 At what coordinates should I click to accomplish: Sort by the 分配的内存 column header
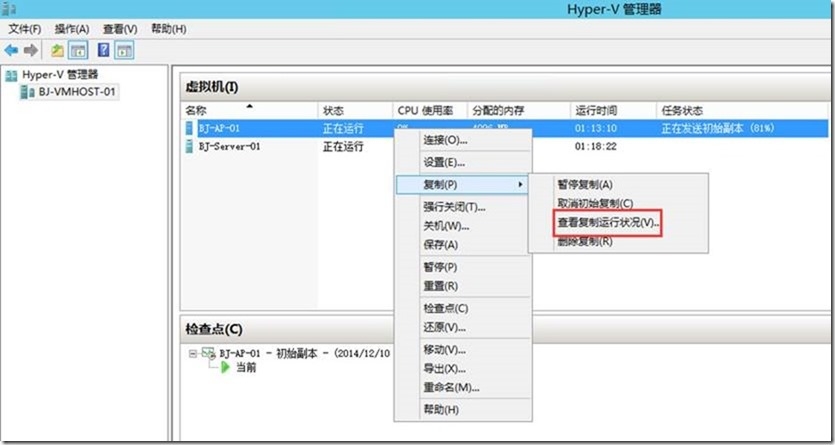click(x=519, y=111)
